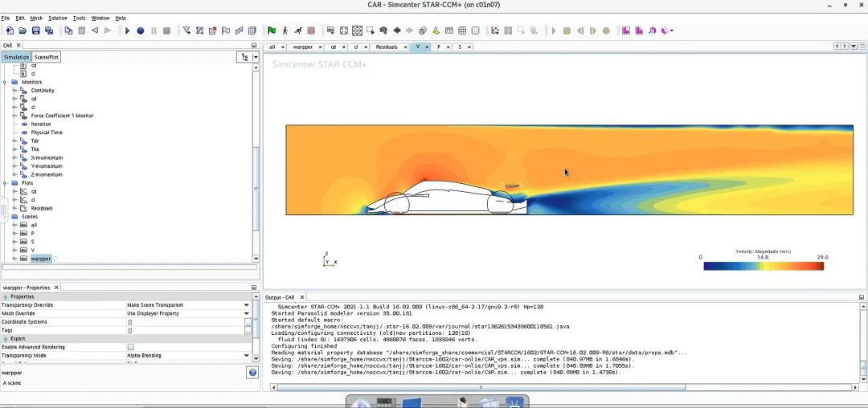The image size is (868, 408).
Task: Open the Transparency Override dropdown
Action: coord(247,305)
